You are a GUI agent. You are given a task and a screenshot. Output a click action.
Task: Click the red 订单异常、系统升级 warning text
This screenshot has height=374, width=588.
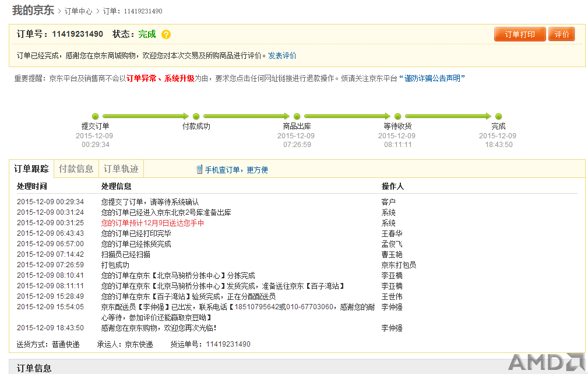(160, 78)
